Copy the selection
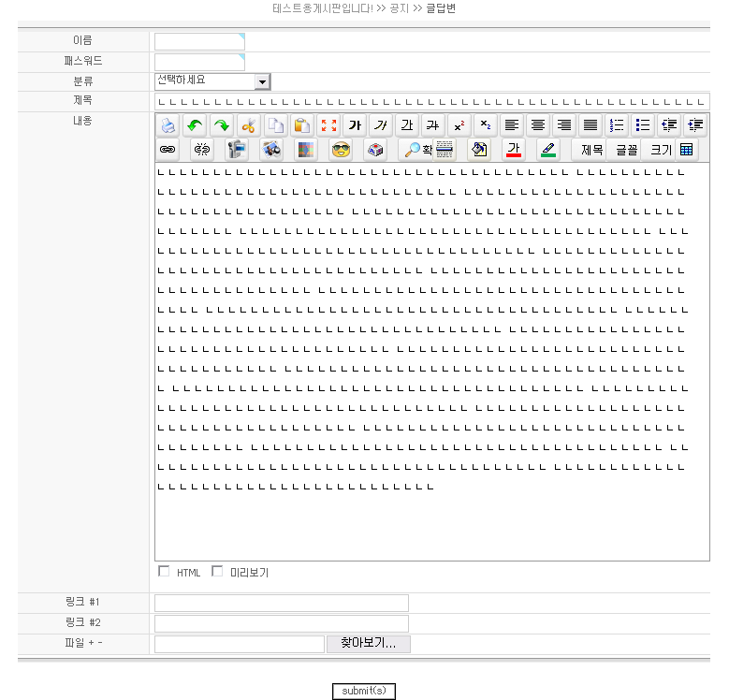The width and height of the screenshot is (729, 700). pyautogui.click(x=275, y=125)
